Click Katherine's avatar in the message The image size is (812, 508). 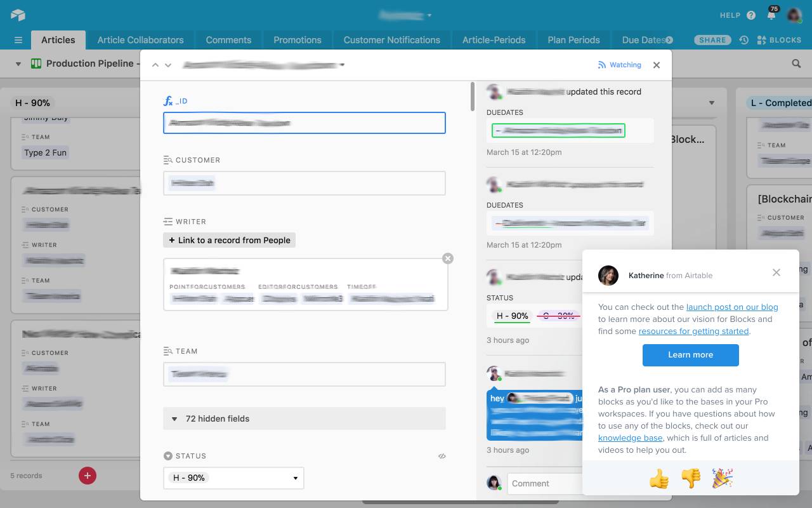(x=608, y=276)
